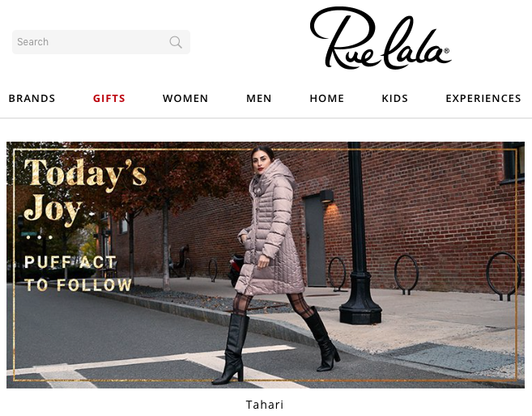Screen dimensions: 532x416
Task: Open the MEN category
Action: coord(259,98)
